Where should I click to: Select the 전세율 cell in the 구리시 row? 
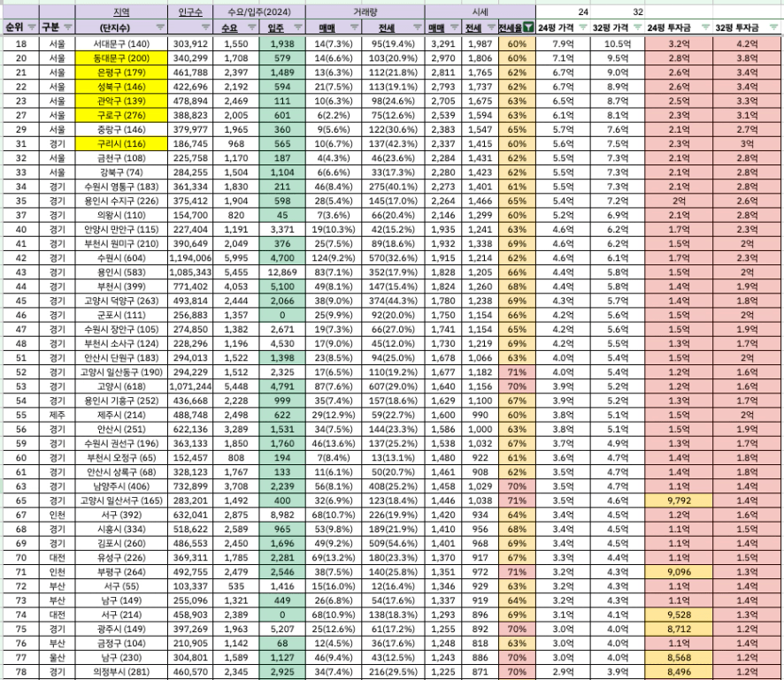[517, 144]
